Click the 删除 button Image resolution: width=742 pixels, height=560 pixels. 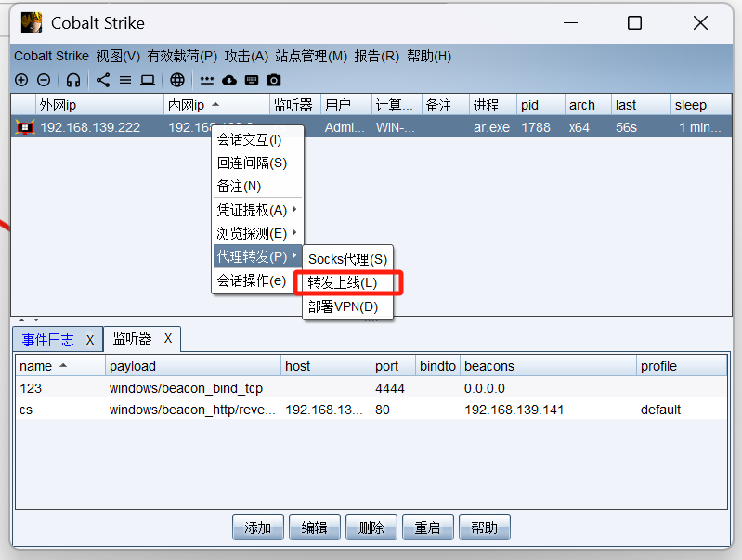coord(371,527)
